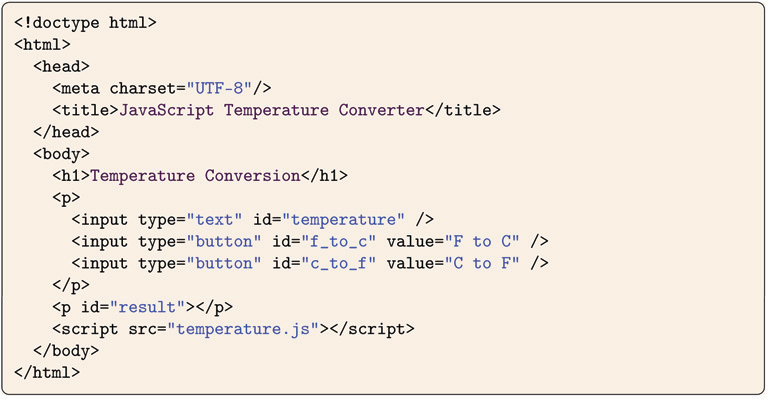Click the opening html tag

click(x=43, y=45)
